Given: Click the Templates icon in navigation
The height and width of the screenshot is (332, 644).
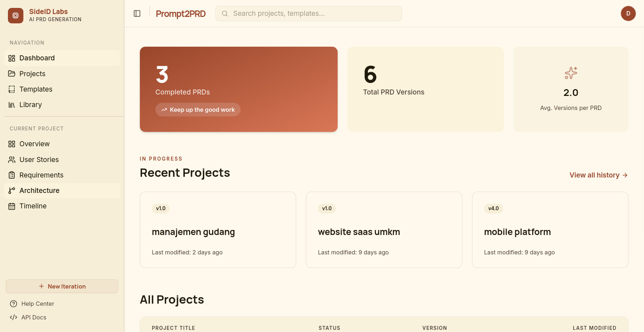Looking at the screenshot, I should pyautogui.click(x=12, y=89).
